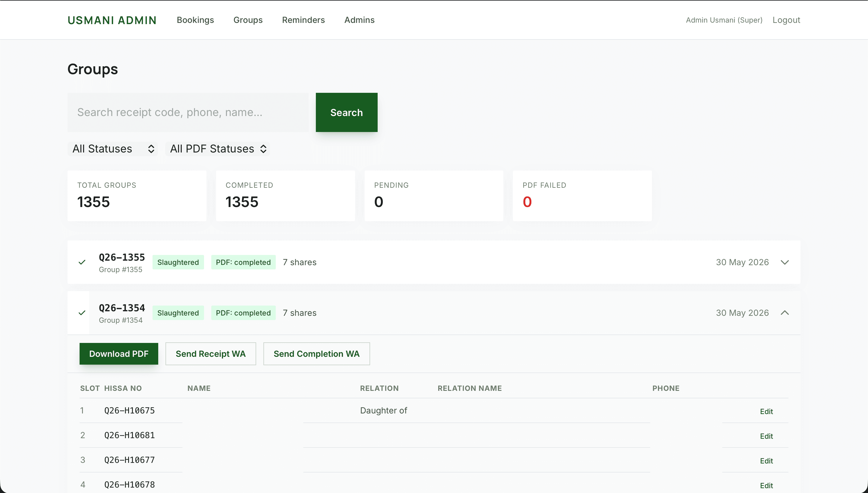Click Send Receipt WA button
The height and width of the screenshot is (493, 868).
point(211,354)
